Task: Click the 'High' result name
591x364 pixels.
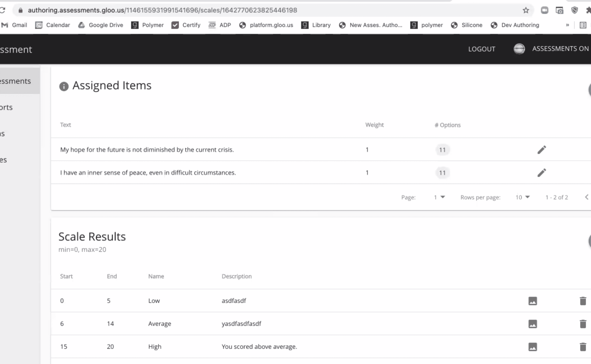Action: click(154, 346)
